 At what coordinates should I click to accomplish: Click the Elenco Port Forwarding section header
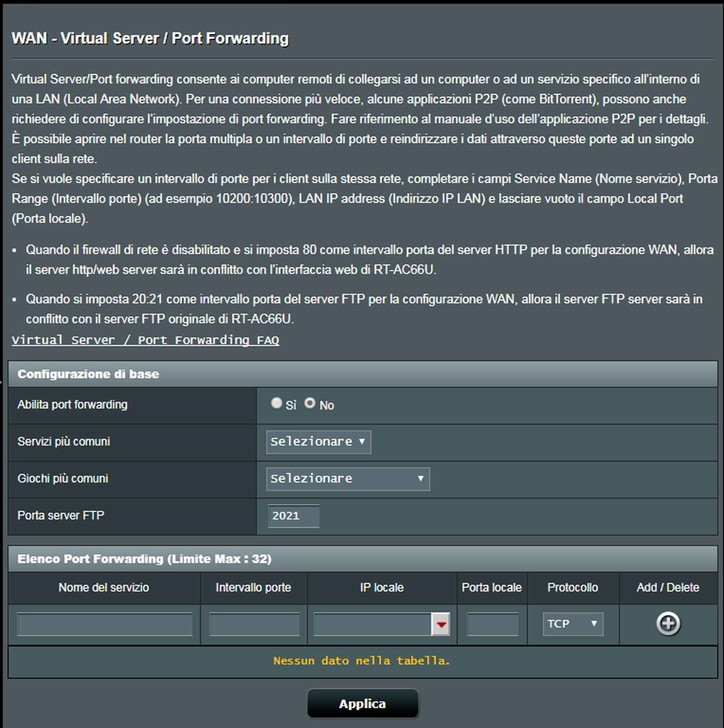tap(144, 559)
